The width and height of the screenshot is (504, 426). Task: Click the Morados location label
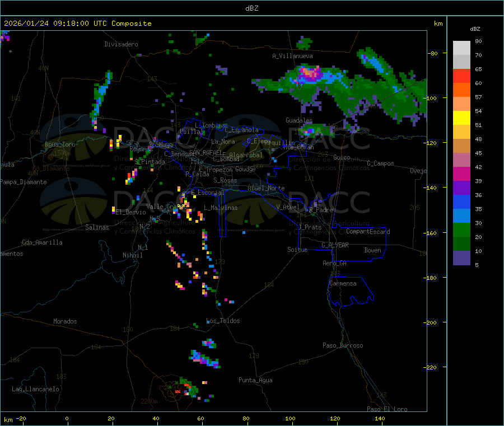pyautogui.click(x=65, y=321)
